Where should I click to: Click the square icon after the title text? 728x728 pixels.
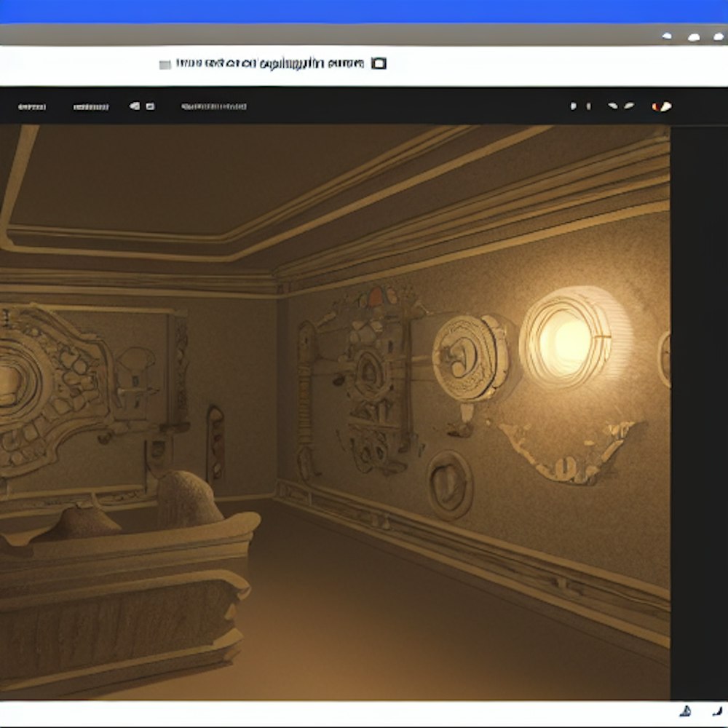379,63
